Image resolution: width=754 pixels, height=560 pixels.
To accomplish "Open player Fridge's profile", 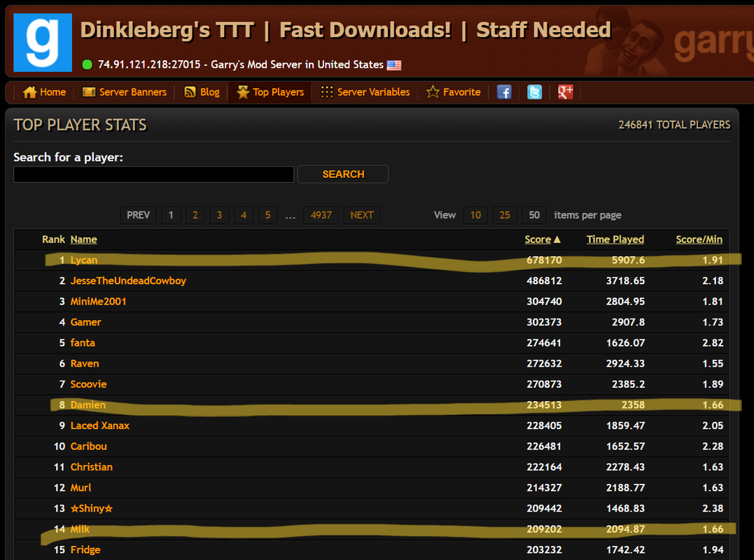I will point(85,549).
